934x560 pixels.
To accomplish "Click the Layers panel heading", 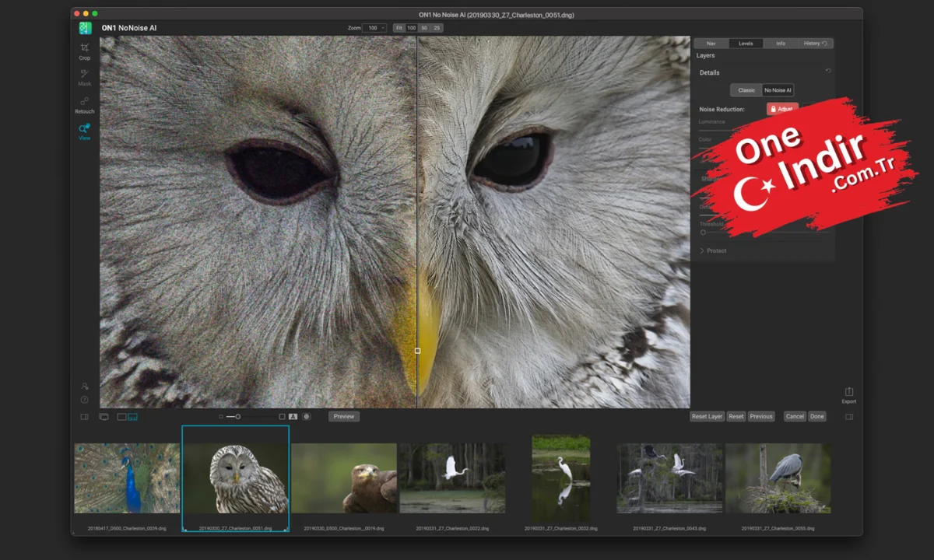I will (705, 56).
